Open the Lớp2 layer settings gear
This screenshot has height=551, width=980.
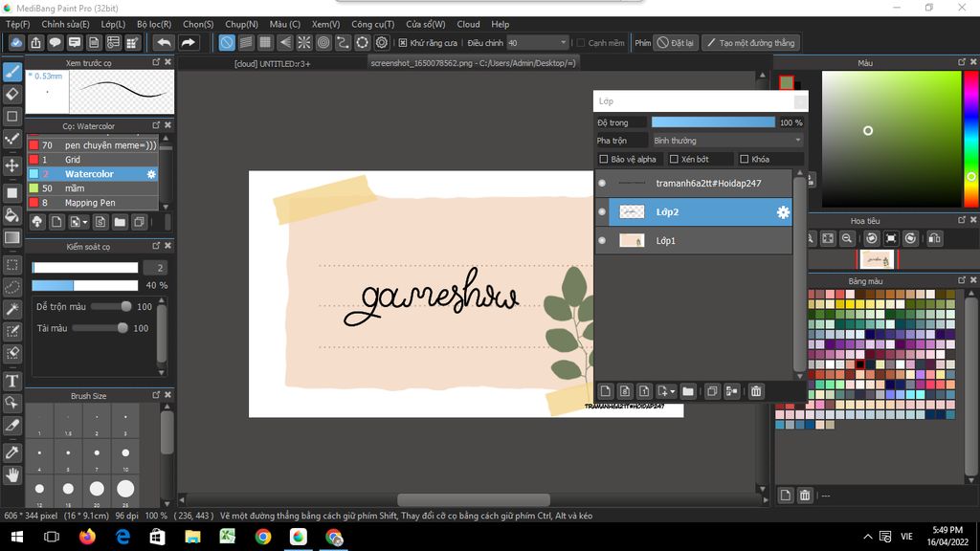pos(783,212)
